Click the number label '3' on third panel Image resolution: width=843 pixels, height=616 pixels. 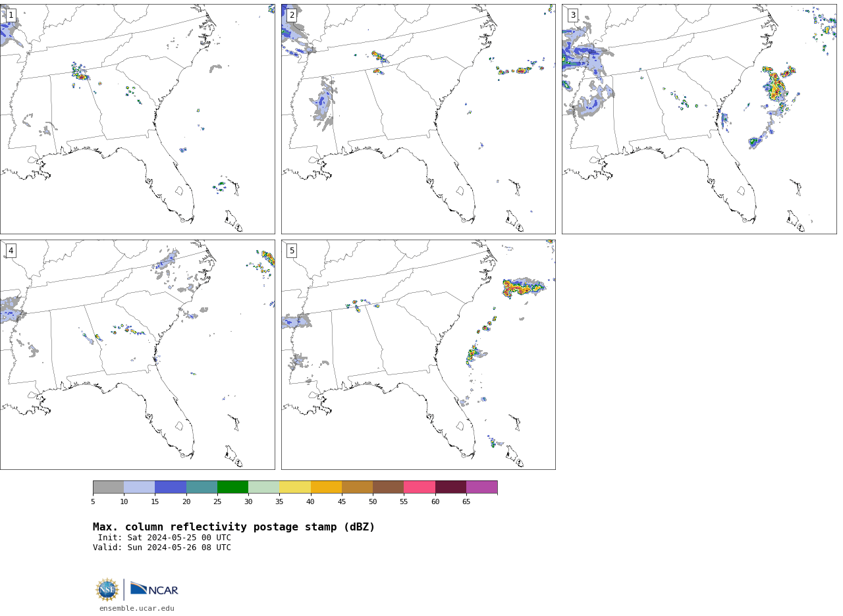pos(573,15)
